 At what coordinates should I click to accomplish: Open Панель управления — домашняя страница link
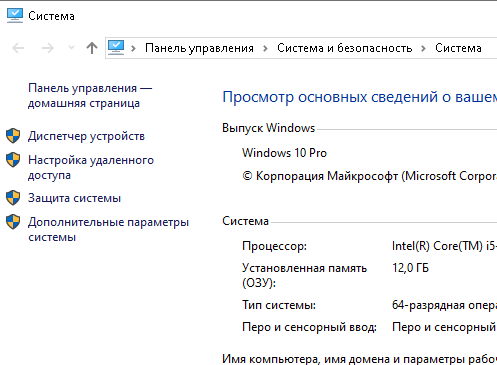coord(90,95)
